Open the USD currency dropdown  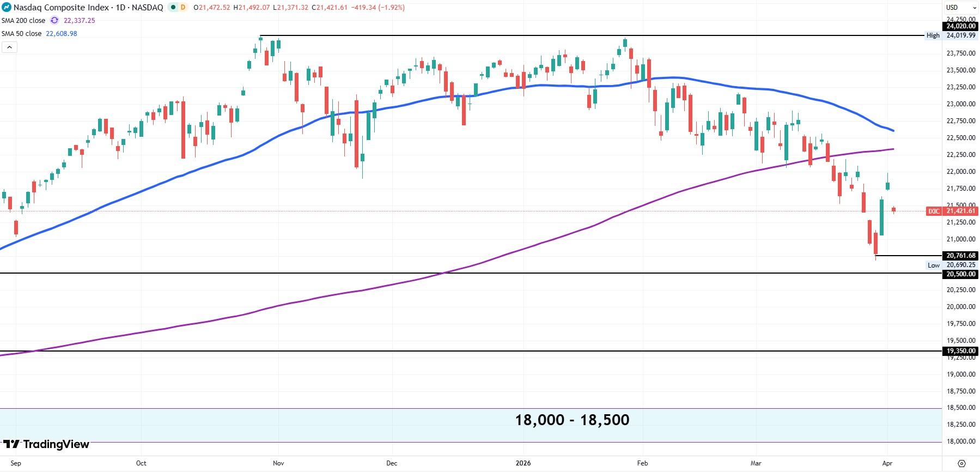click(952, 8)
